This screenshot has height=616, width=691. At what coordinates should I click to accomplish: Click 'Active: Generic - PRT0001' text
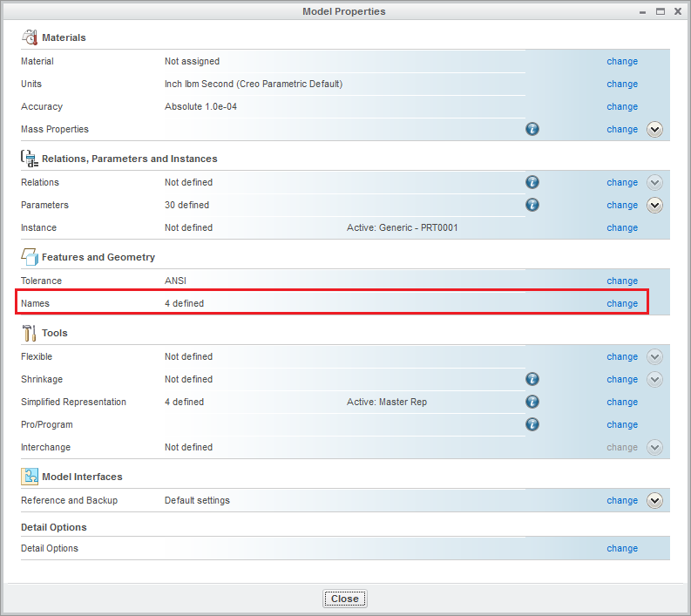click(403, 227)
